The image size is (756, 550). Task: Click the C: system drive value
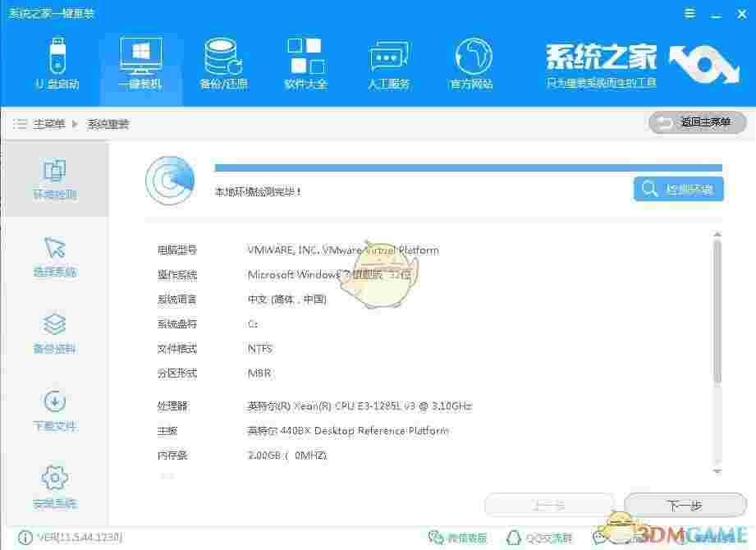pos(253,324)
